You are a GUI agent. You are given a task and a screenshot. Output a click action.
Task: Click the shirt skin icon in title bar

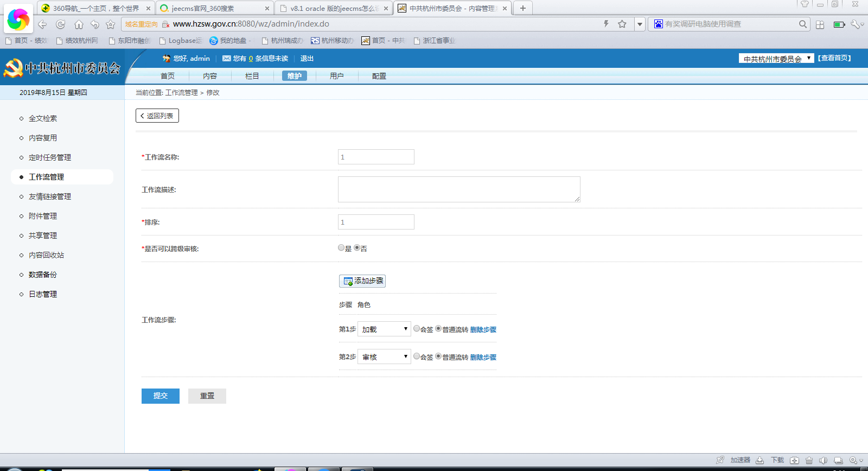click(805, 4)
